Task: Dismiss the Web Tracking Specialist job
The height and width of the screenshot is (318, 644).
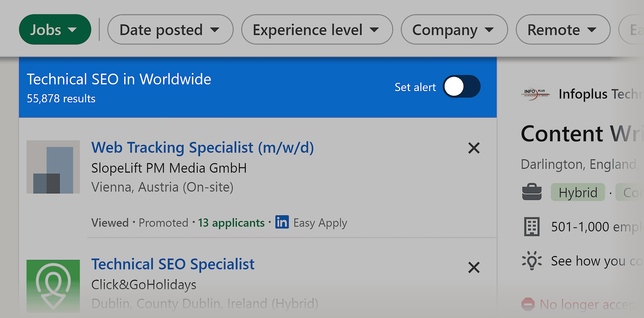Action: point(473,148)
